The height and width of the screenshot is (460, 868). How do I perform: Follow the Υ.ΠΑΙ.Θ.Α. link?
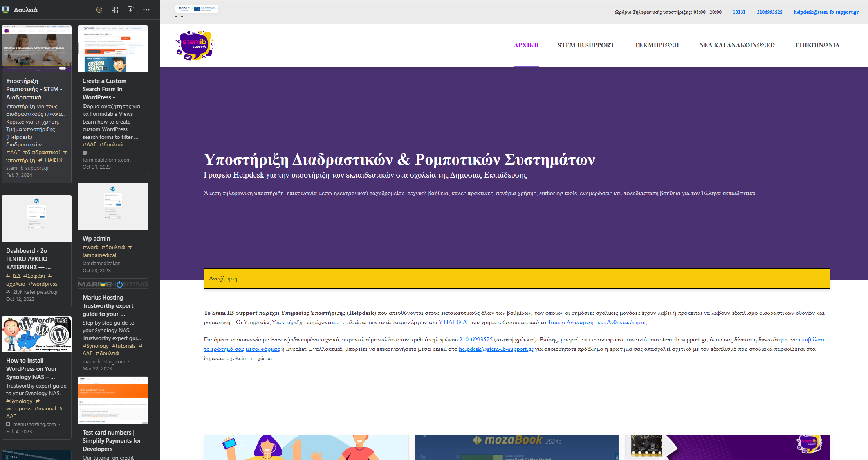(x=453, y=322)
